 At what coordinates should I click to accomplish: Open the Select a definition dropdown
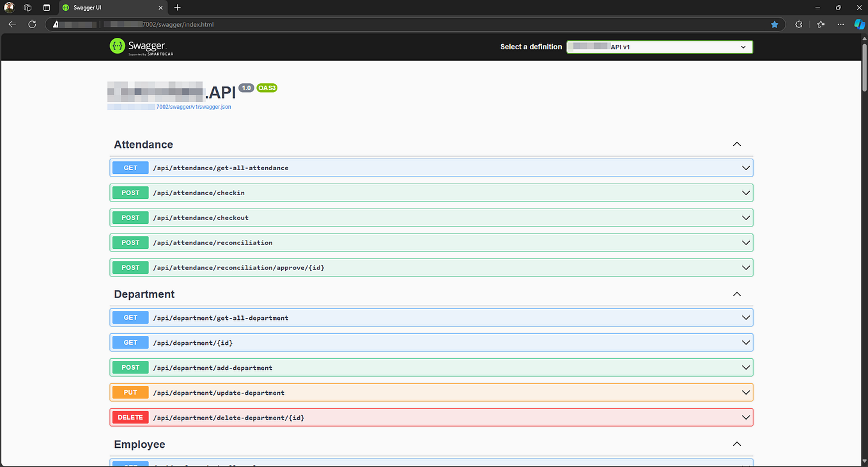[659, 47]
